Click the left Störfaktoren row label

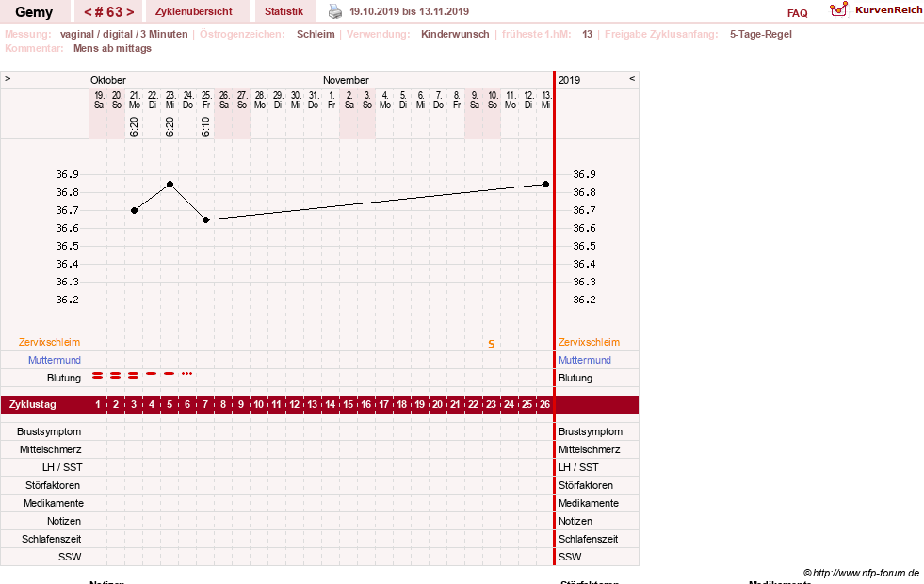point(53,486)
